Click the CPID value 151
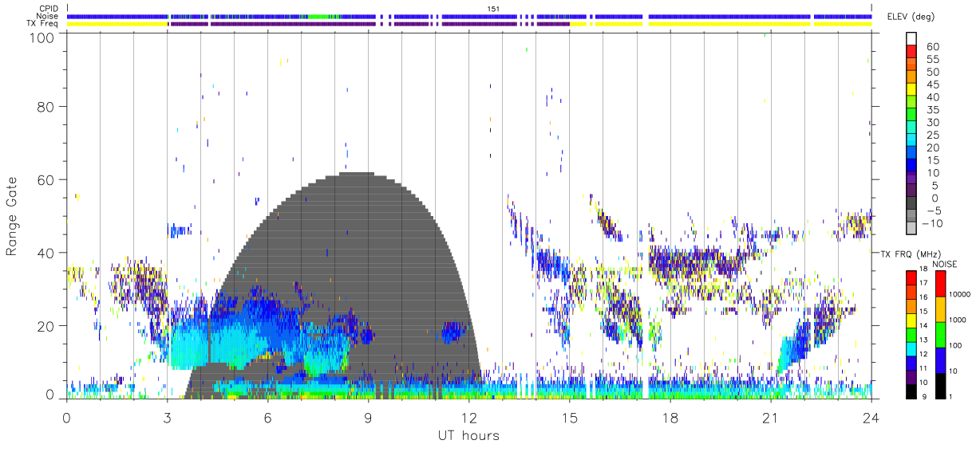 point(492,9)
